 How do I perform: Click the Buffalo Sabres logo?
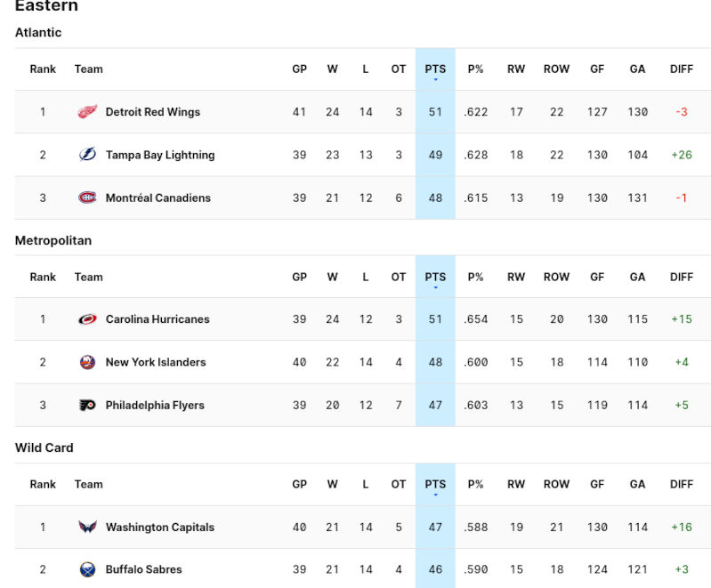coord(86,569)
